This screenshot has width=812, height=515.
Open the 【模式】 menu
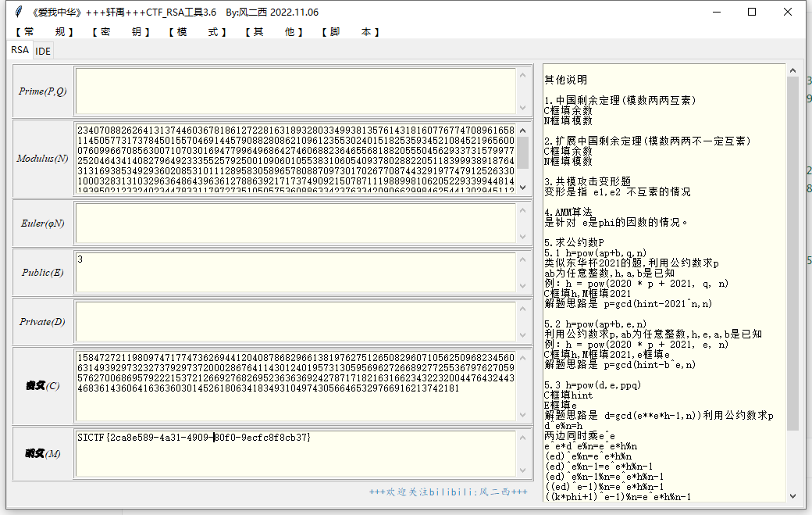click(x=197, y=32)
